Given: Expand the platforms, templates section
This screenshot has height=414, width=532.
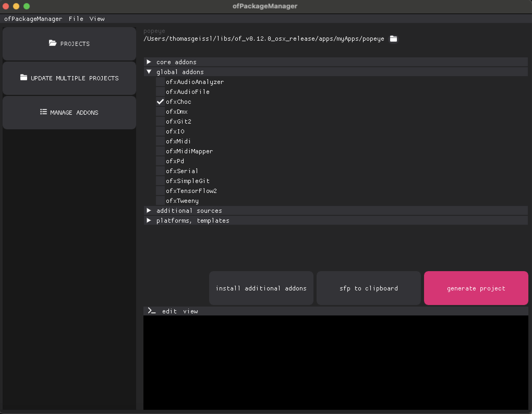Looking at the screenshot, I should tap(336, 221).
